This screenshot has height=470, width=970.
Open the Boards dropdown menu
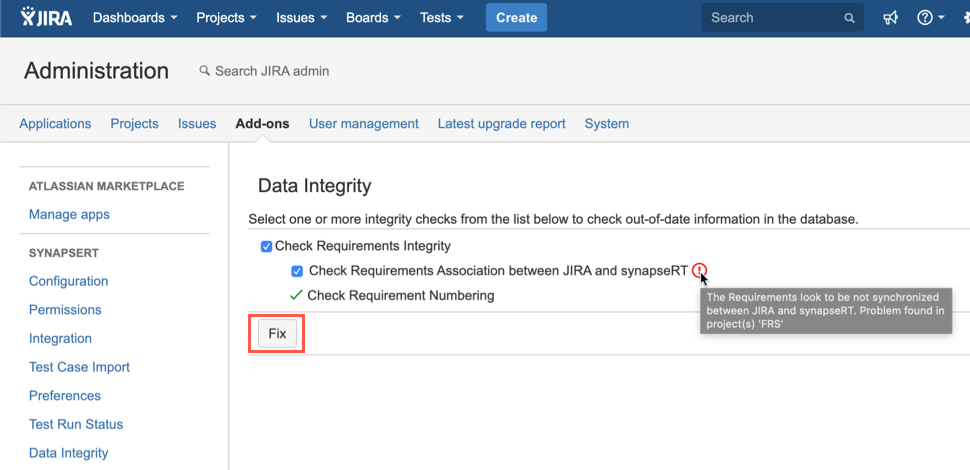click(374, 18)
